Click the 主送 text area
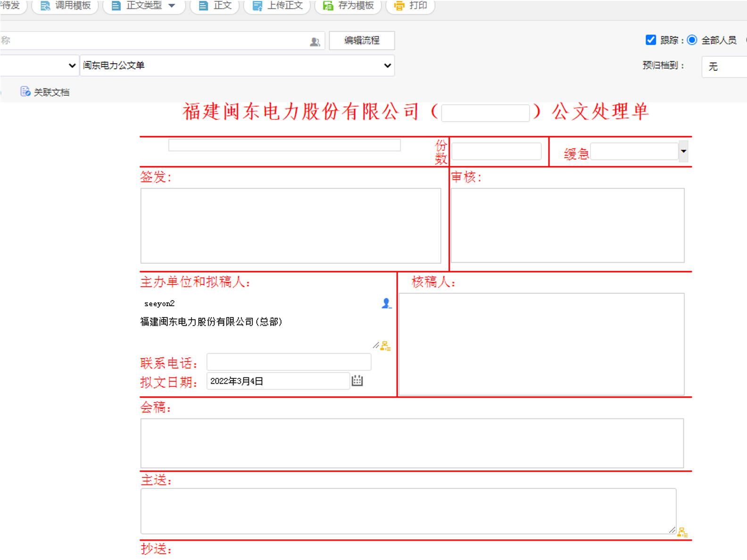 [408, 511]
